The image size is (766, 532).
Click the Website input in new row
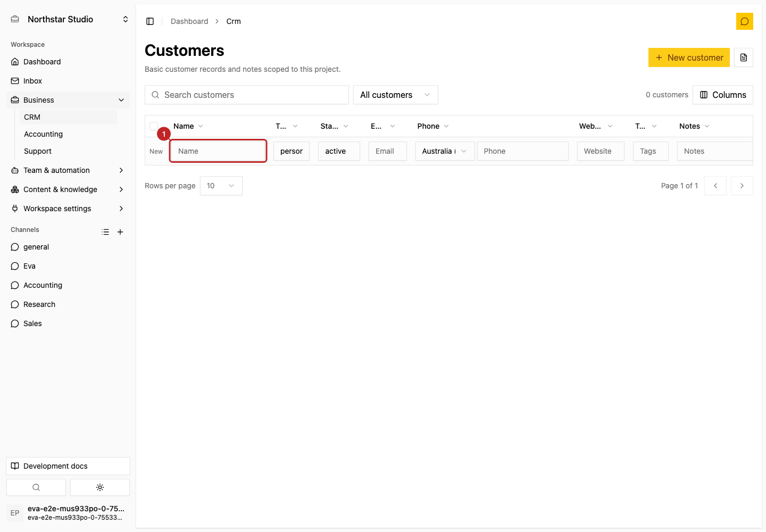point(601,151)
